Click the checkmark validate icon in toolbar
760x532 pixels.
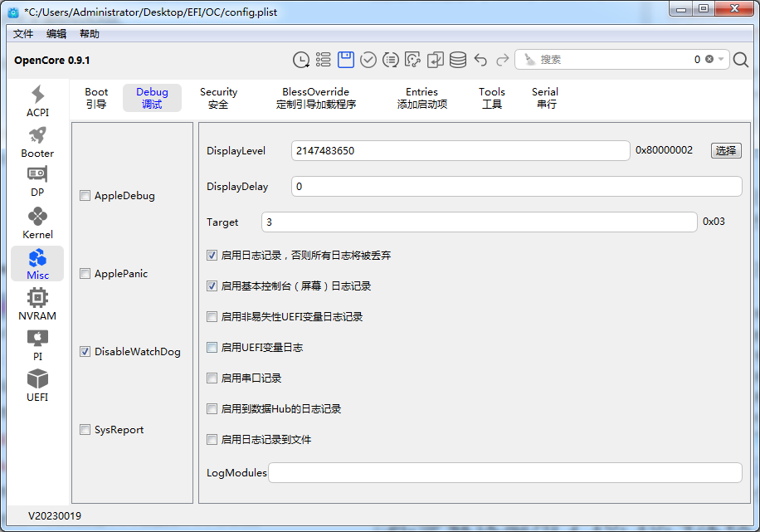pos(368,60)
